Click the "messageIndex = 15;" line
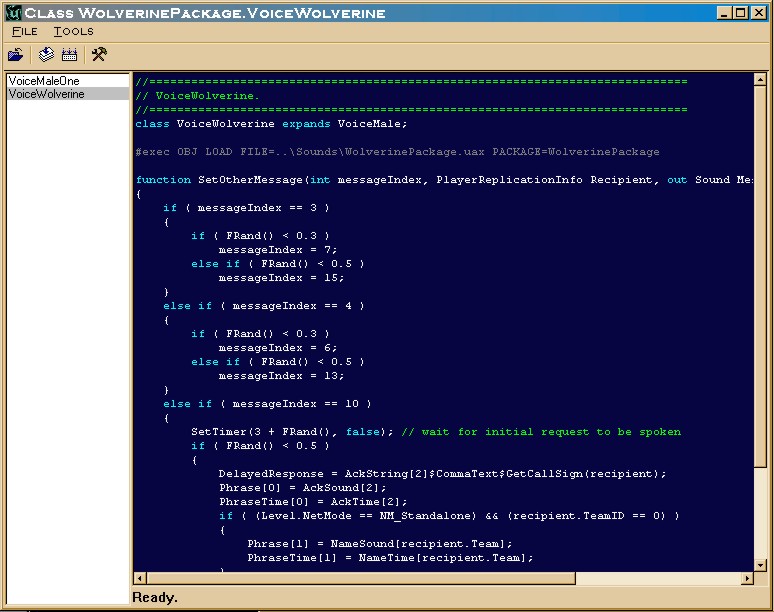The height and width of the screenshot is (612, 774). (x=281, y=278)
